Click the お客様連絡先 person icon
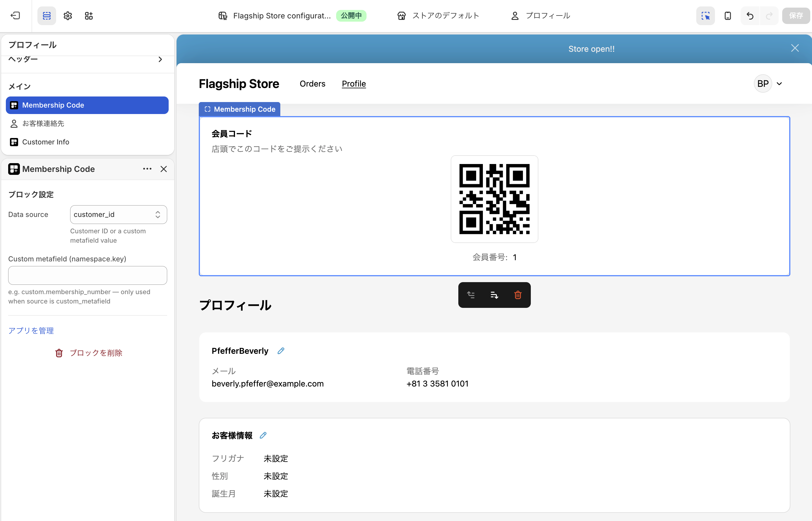 click(x=14, y=123)
